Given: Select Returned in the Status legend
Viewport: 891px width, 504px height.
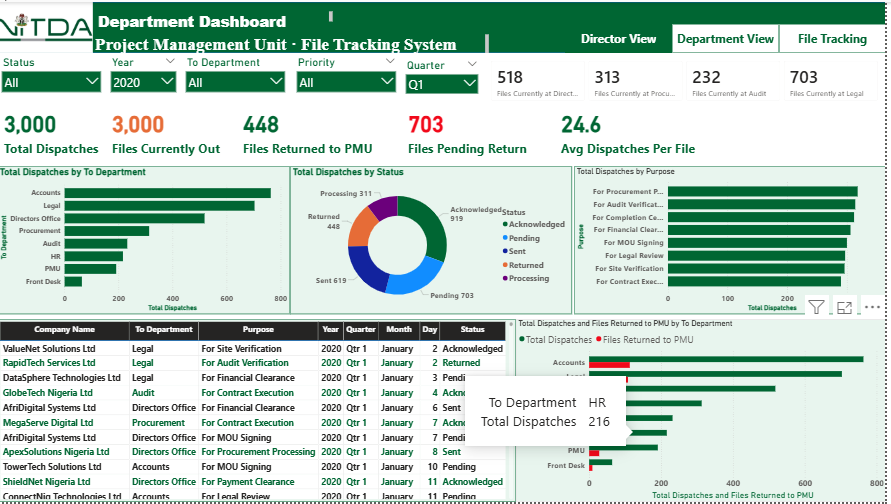Looking at the screenshot, I should pyautogui.click(x=523, y=265).
